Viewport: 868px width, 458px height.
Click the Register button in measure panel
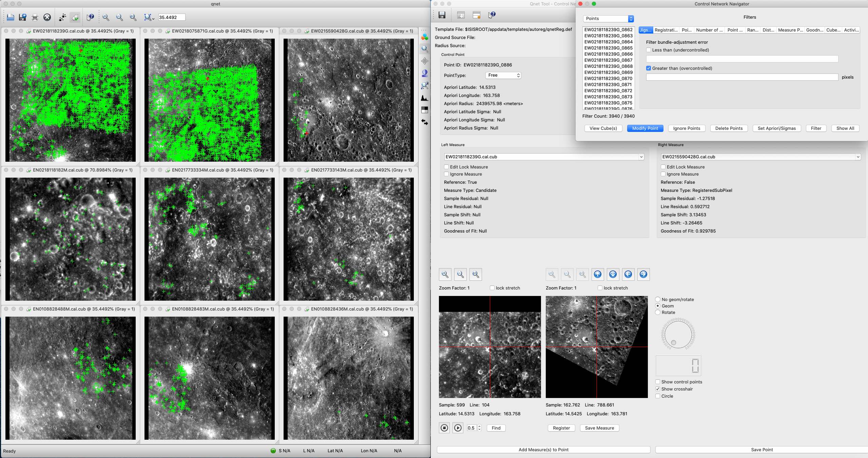click(x=561, y=427)
